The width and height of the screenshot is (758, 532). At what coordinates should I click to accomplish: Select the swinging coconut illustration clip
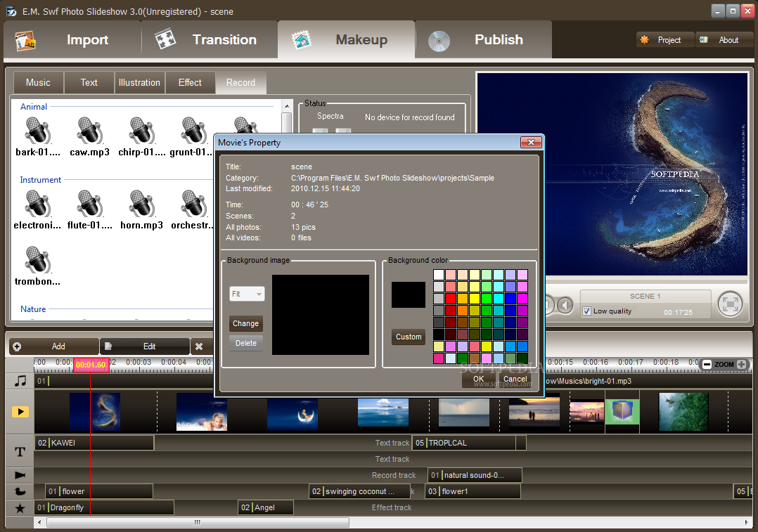tap(360, 491)
